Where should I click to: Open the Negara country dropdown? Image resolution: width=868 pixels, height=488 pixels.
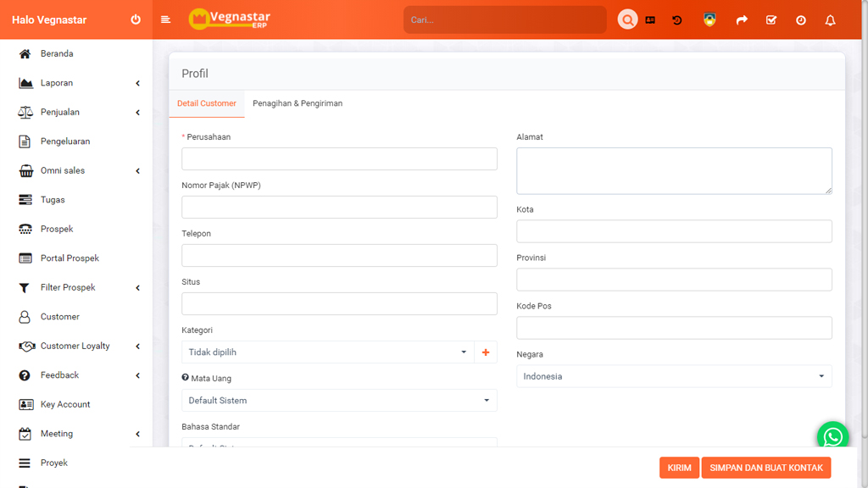(674, 376)
